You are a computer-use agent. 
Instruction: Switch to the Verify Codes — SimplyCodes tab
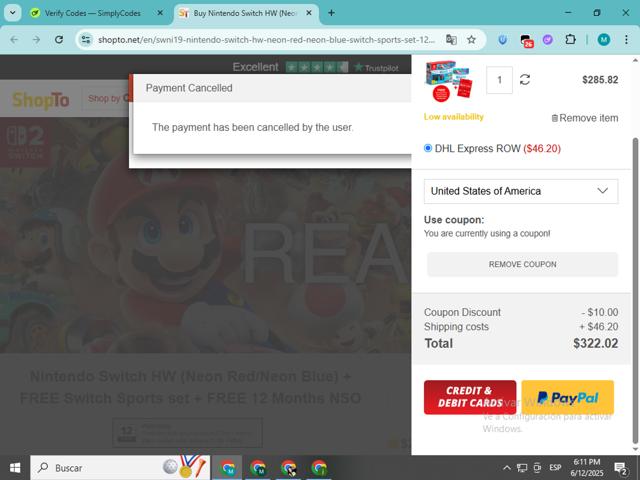pos(94,13)
